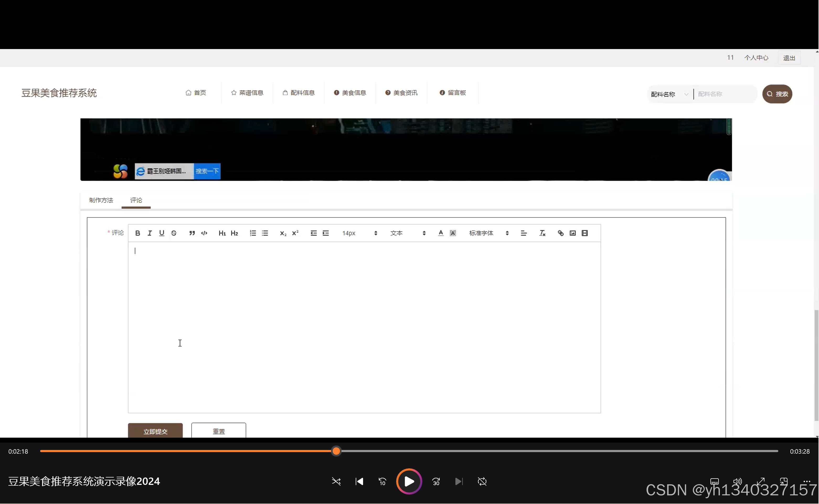819x504 pixels.
Task: Clear text formatting in editor
Action: pyautogui.click(x=542, y=233)
